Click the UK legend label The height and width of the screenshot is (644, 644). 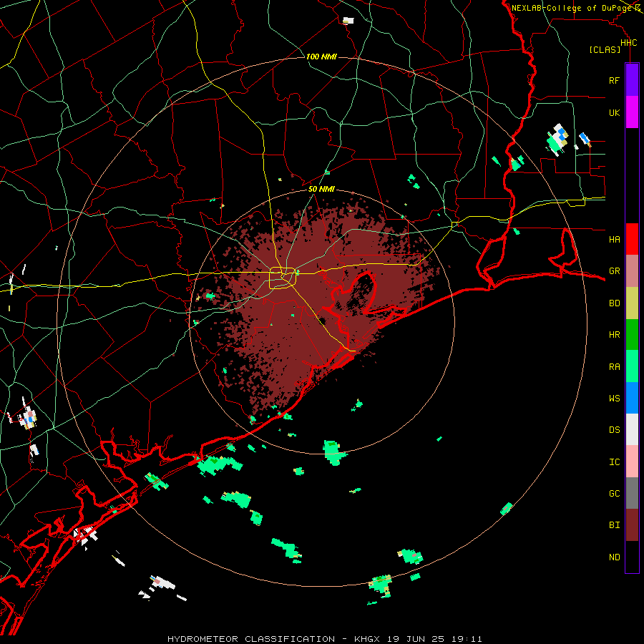tap(614, 112)
